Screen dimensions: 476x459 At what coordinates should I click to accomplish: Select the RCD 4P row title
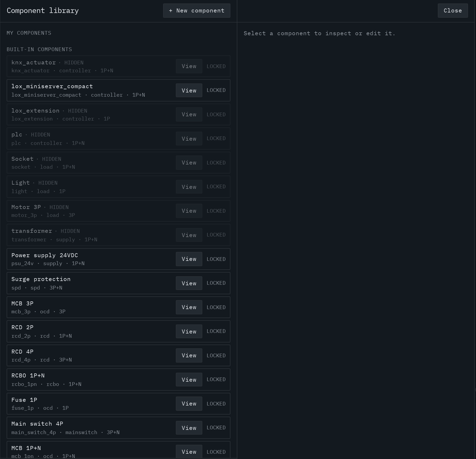22,352
